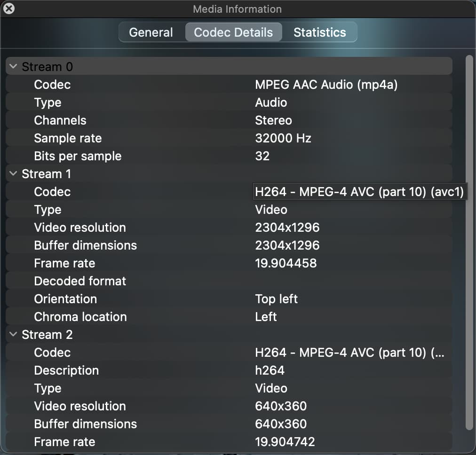Click the 19.904458 Frame rate value
The width and height of the screenshot is (476, 455).
point(286,263)
